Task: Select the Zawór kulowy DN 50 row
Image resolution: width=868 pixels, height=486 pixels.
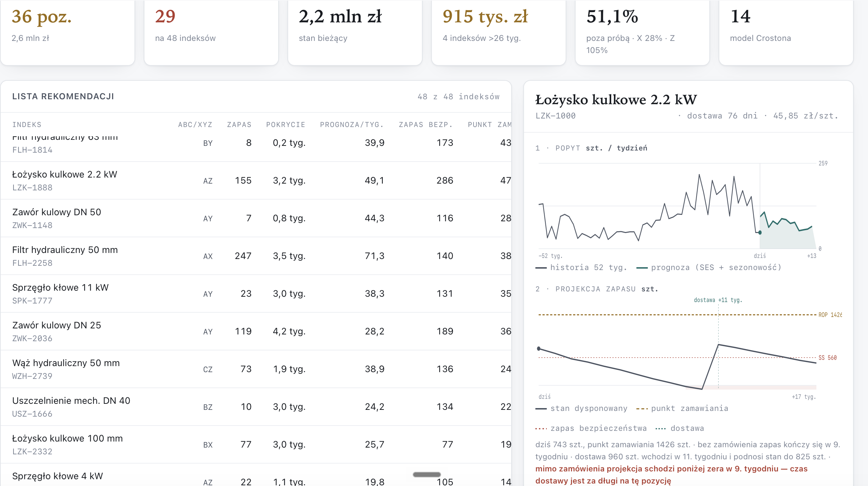Action: [256, 218]
